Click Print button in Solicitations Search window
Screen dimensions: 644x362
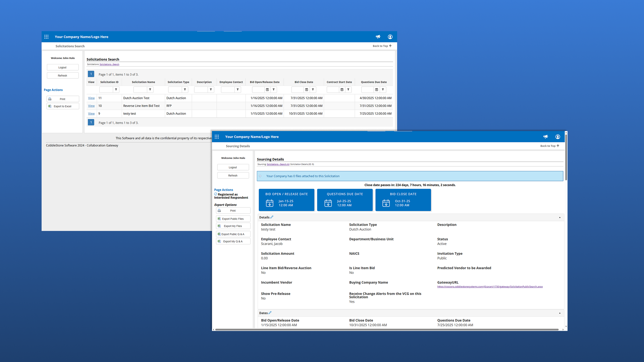63,99
